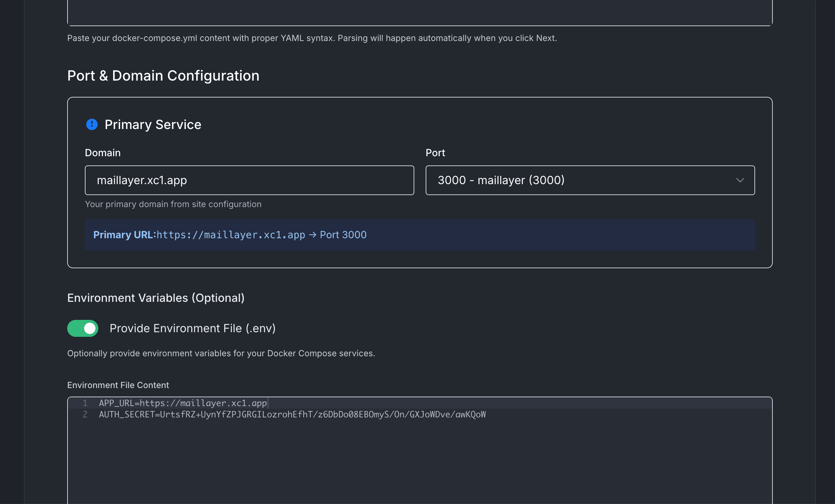
Task: Focus the Domain field with maillayer.xc1.app
Action: [249, 180]
